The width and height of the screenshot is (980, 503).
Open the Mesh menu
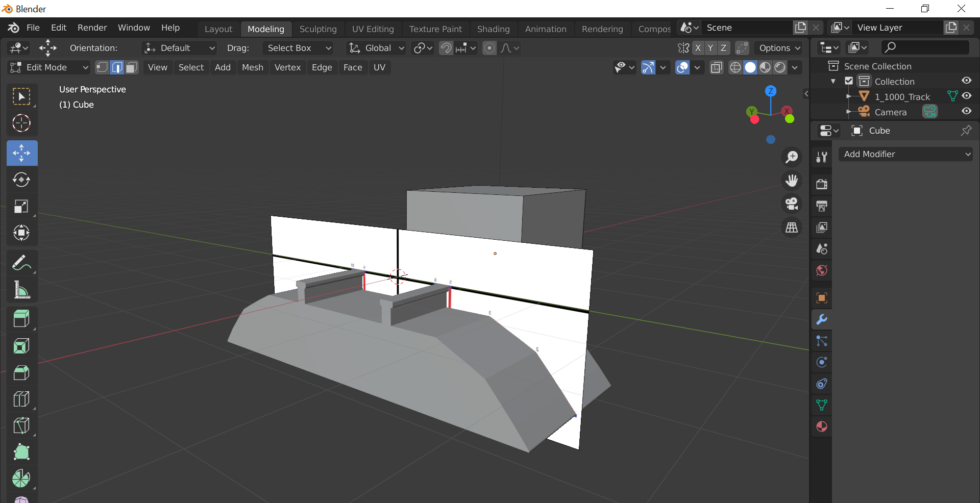(x=252, y=67)
